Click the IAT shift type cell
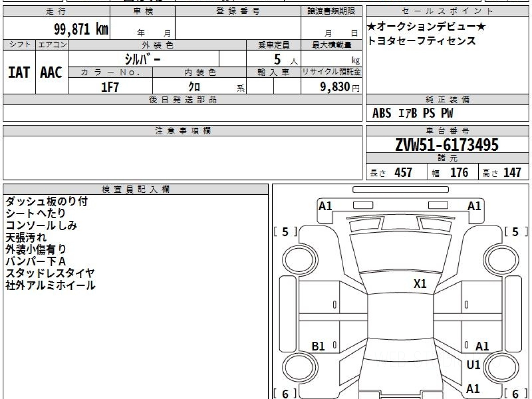532x399 pixels. coord(19,73)
